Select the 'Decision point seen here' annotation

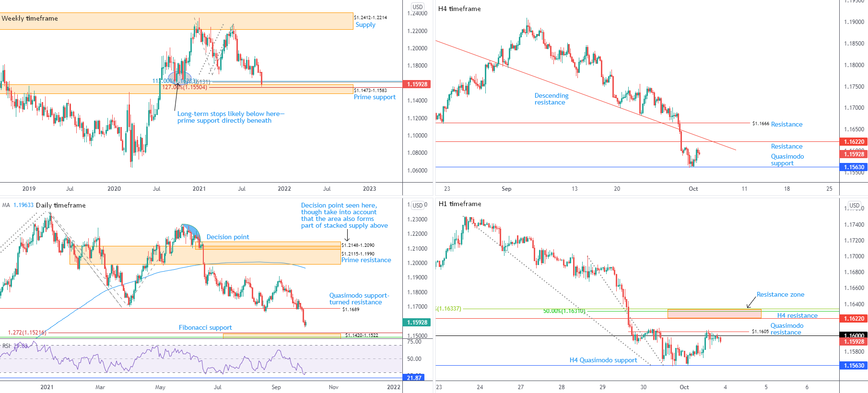coord(344,215)
